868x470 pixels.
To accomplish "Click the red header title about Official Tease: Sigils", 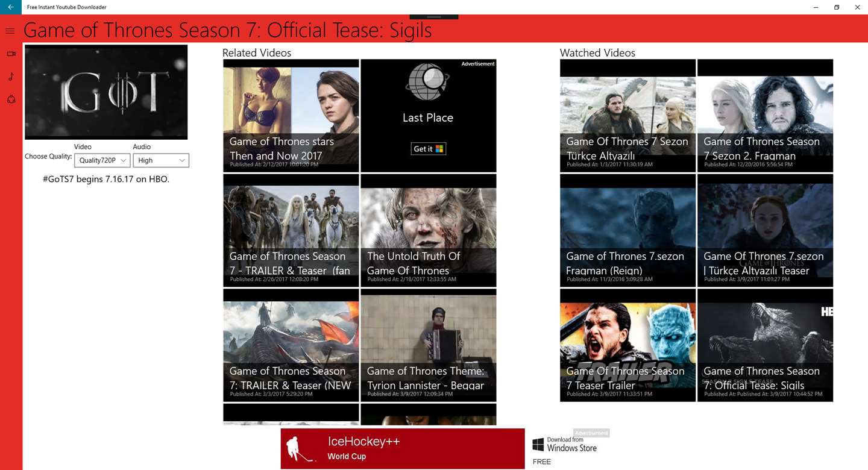I will point(228,30).
